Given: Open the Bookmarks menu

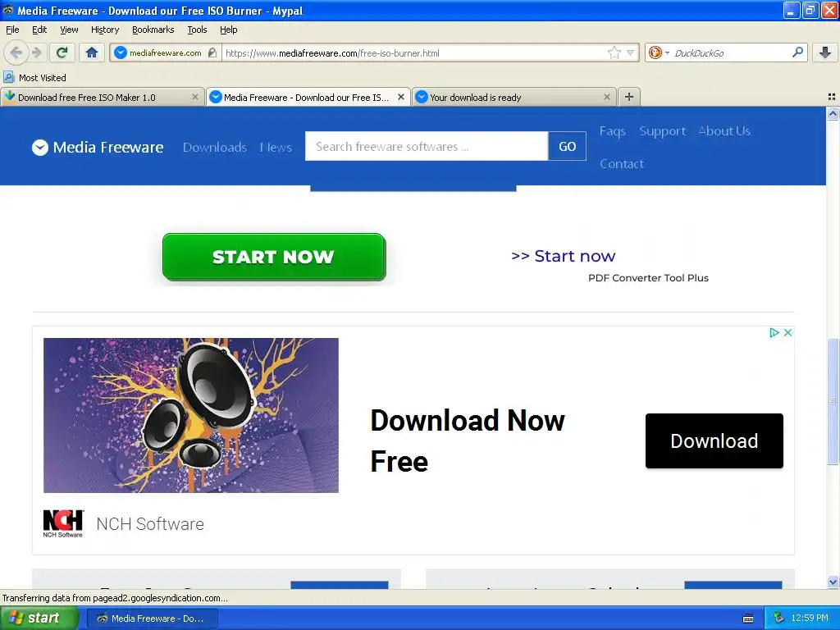Looking at the screenshot, I should click(x=153, y=30).
